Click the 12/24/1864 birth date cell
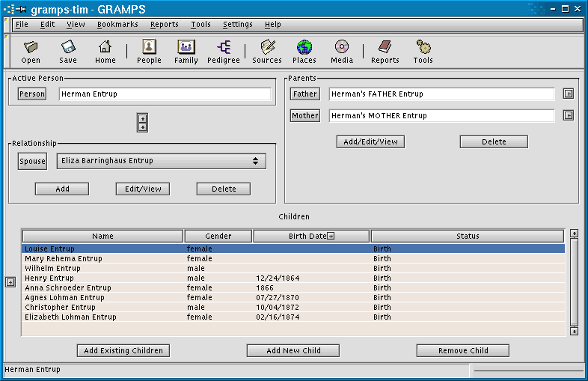Screen dimensions: 588x381 tap(278, 278)
